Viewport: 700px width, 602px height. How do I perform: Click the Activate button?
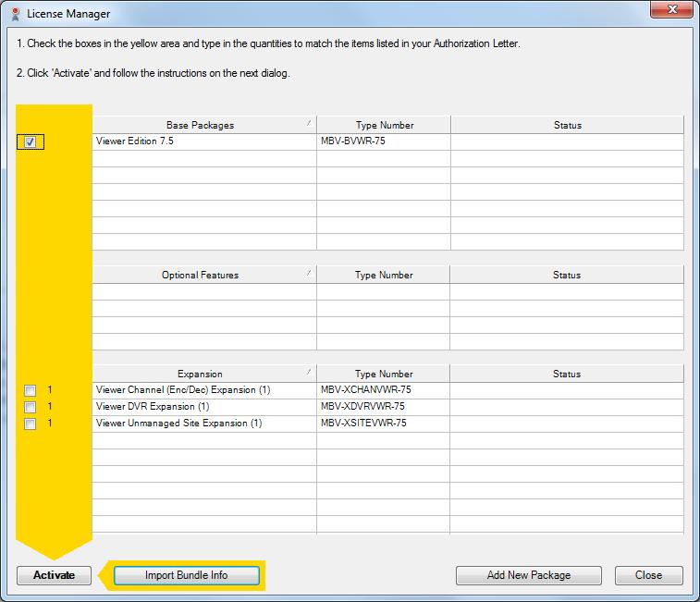tap(54, 575)
